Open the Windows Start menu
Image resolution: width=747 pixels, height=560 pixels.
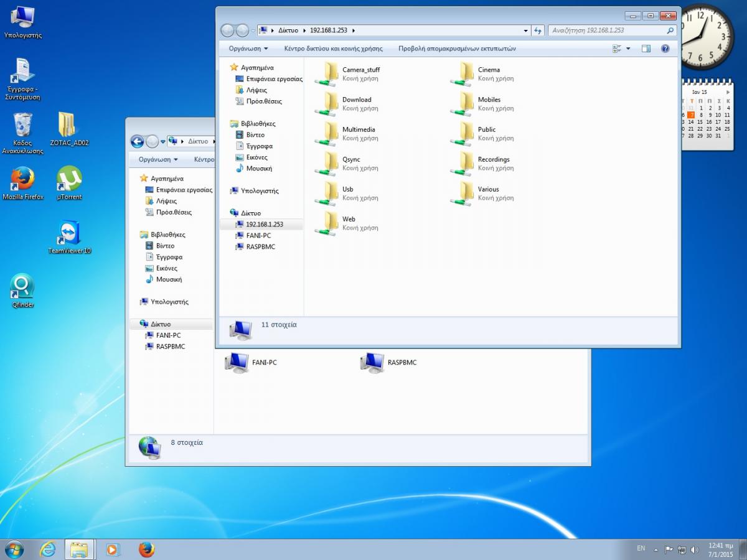(x=14, y=549)
